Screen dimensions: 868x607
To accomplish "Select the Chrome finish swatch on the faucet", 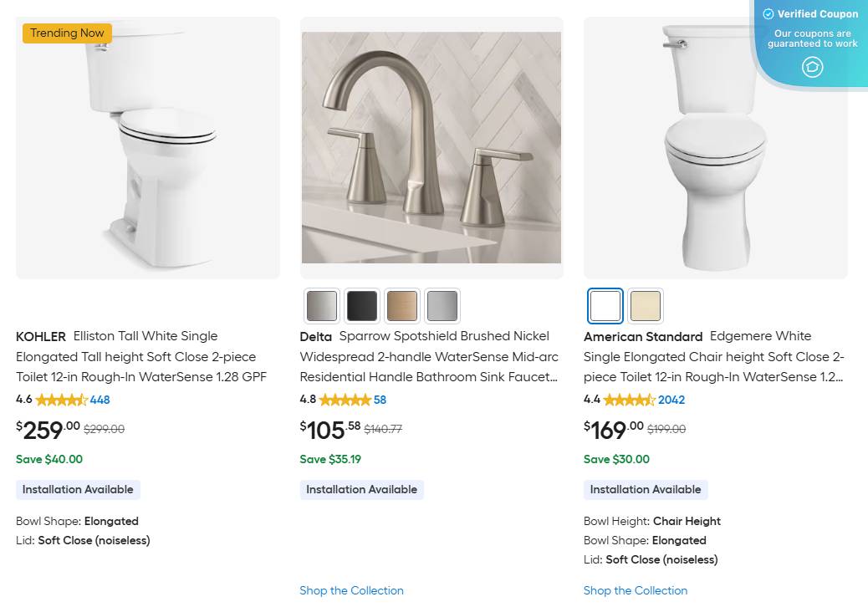I will click(x=442, y=305).
